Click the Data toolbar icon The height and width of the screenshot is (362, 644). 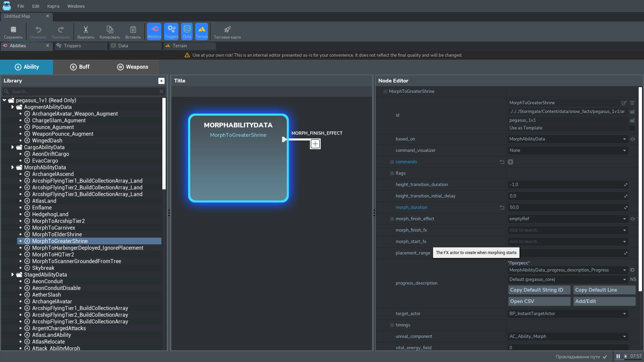187,32
